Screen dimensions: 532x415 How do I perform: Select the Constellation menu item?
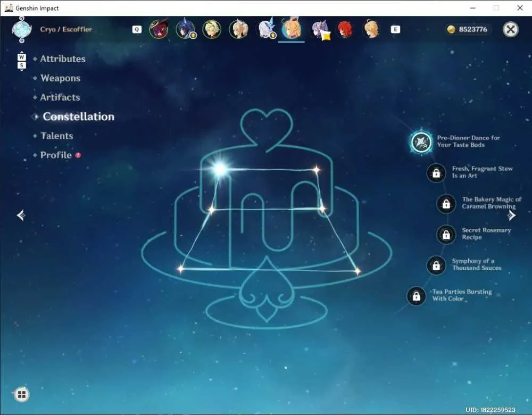[78, 117]
